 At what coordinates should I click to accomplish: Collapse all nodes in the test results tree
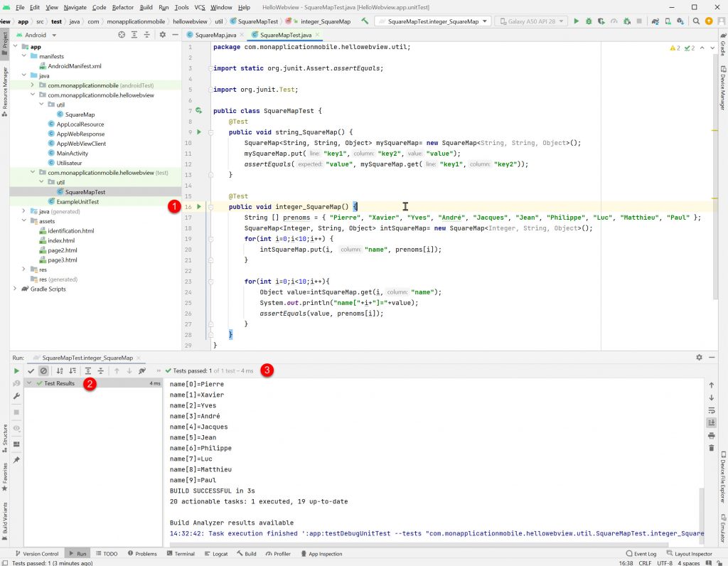pos(100,370)
